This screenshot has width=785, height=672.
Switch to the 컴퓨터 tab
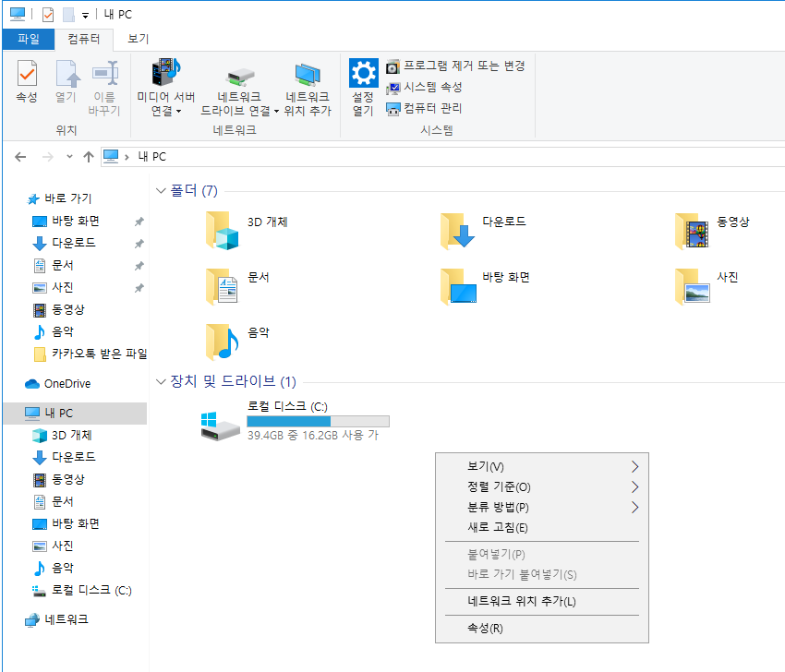pyautogui.click(x=84, y=39)
